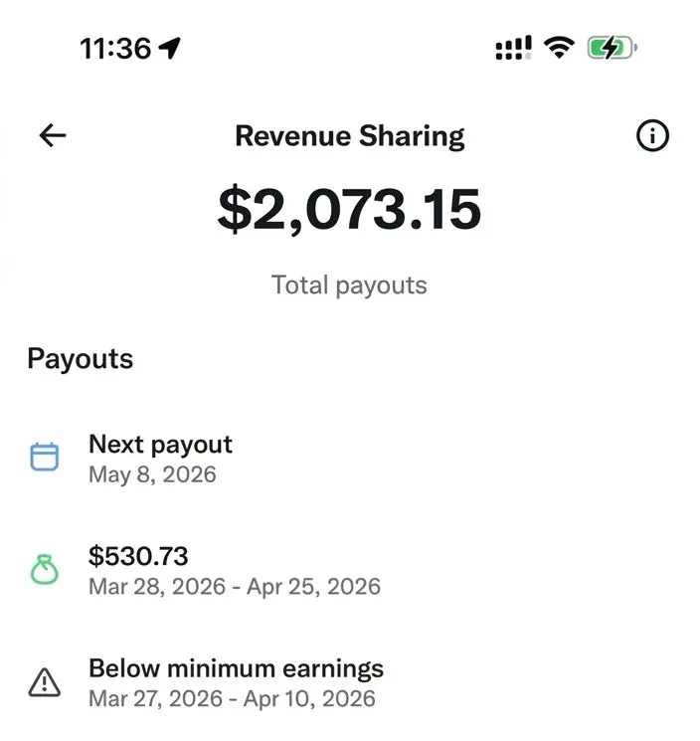This screenshot has height=741, width=700.
Task: Tap the Mar 28 - Apr 25 date range
Action: [235, 586]
